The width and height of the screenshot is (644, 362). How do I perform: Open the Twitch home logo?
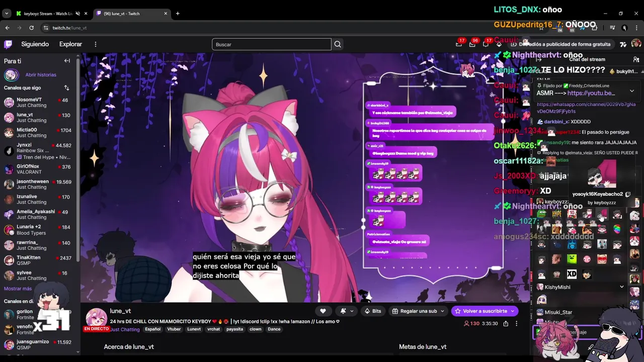[x=8, y=44]
